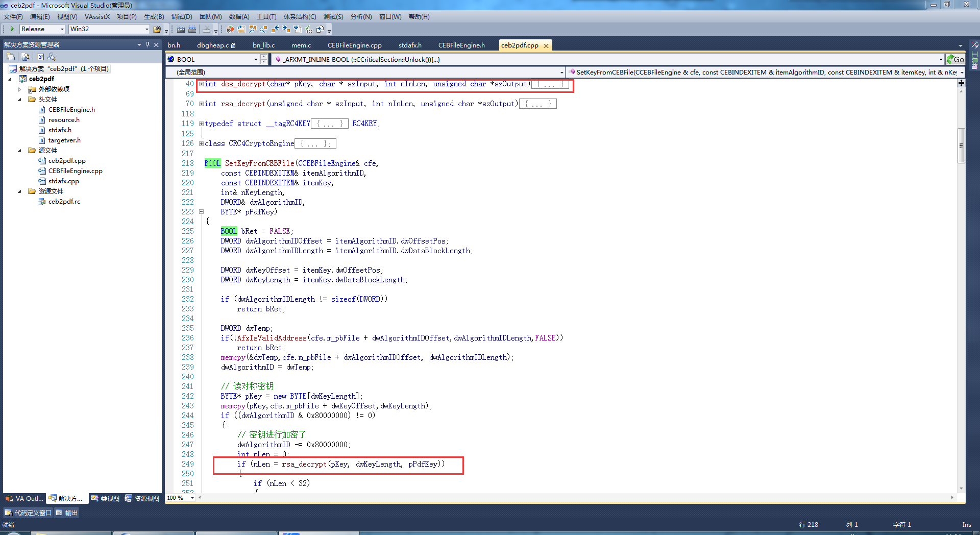Click VA find references icon
Image resolution: width=980 pixels, height=535 pixels.
263,29
